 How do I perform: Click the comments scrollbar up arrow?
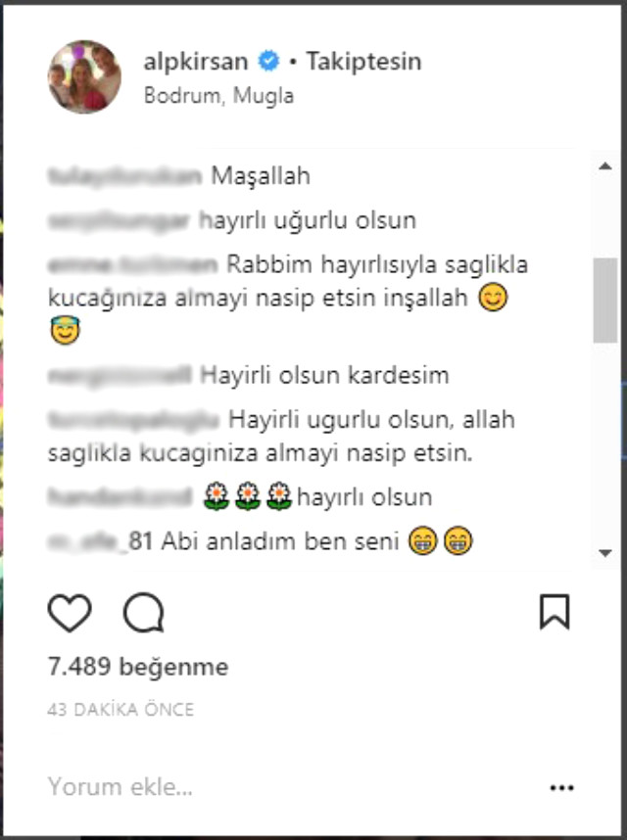[x=605, y=166]
